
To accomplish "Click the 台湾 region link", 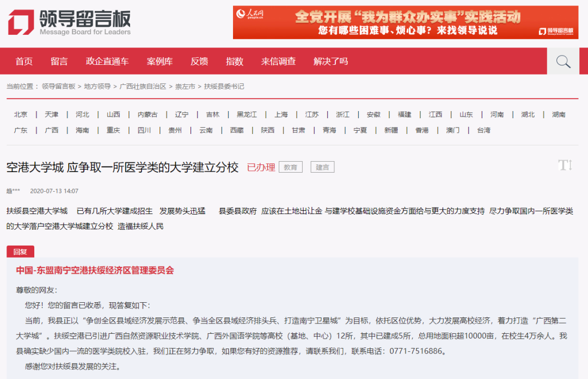I will 483,130.
